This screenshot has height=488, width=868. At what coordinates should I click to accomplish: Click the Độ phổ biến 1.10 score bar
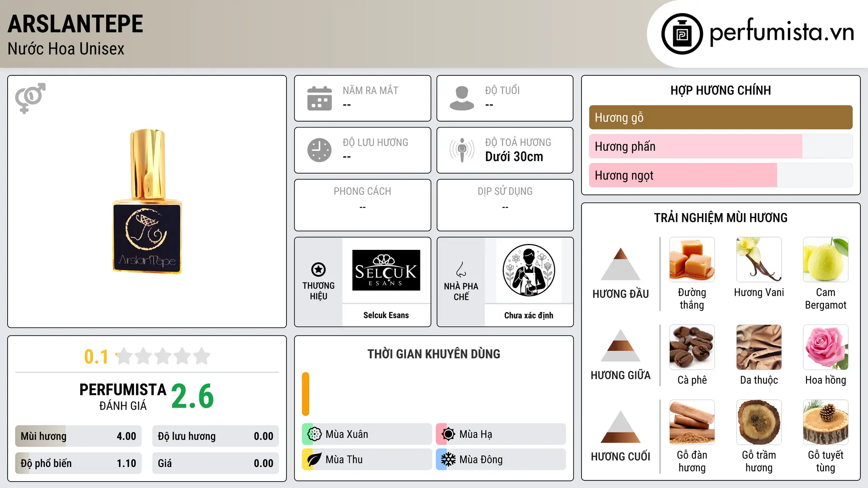coord(78,463)
